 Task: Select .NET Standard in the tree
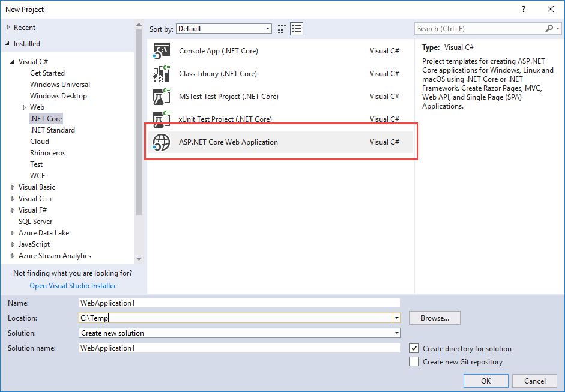[52, 130]
